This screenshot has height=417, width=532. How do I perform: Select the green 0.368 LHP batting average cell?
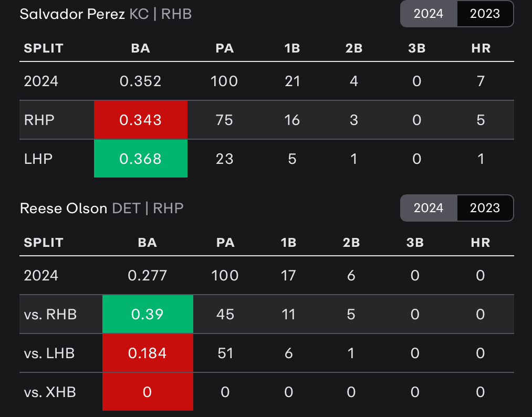[x=141, y=158]
